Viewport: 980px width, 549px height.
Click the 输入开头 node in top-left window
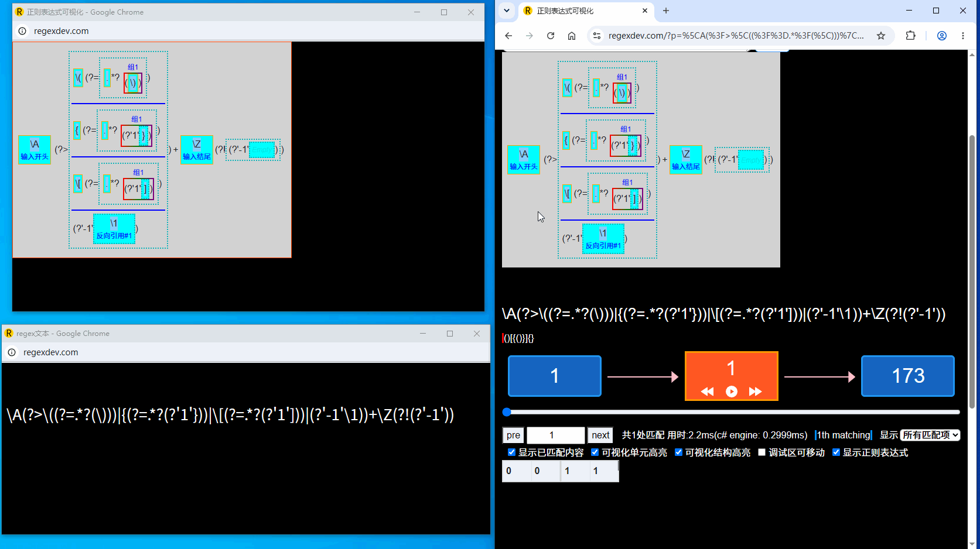coord(35,150)
